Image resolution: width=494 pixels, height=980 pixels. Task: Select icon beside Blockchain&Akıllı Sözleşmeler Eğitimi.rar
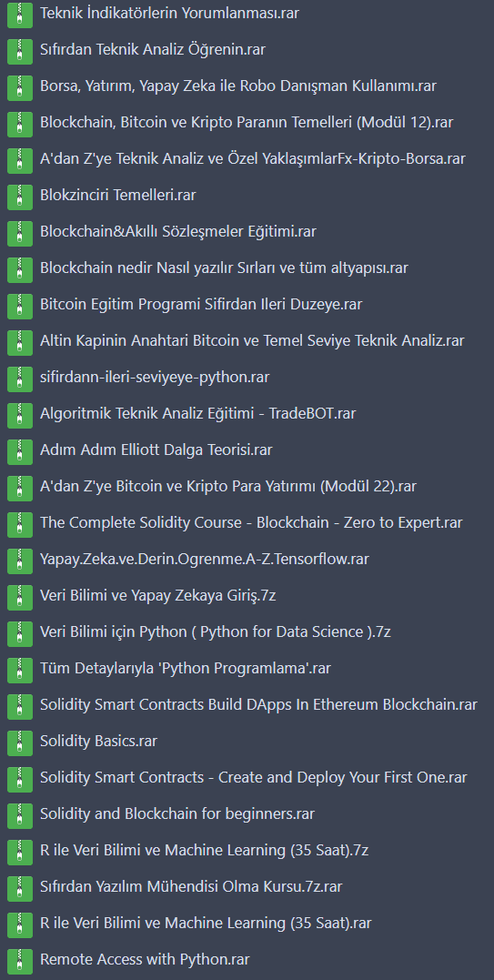tap(20, 233)
